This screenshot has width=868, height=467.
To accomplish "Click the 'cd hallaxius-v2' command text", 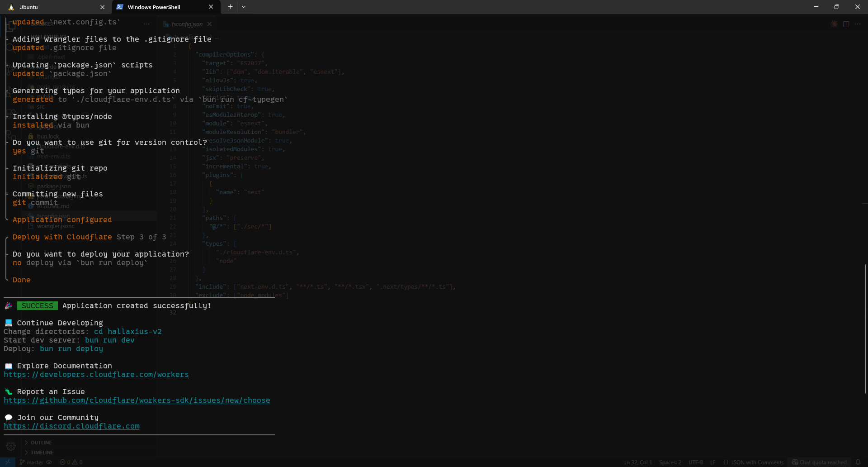I will [128, 332].
